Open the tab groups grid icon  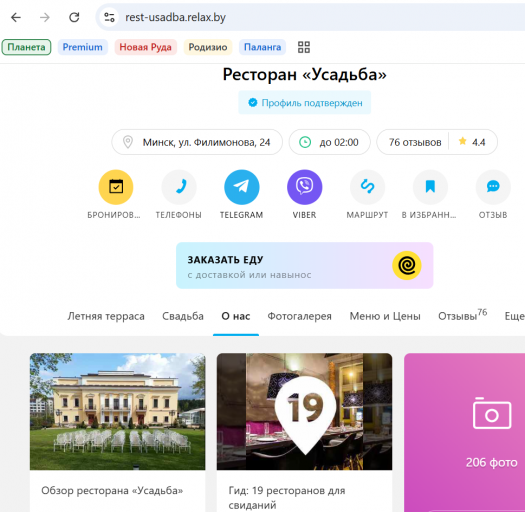(304, 47)
